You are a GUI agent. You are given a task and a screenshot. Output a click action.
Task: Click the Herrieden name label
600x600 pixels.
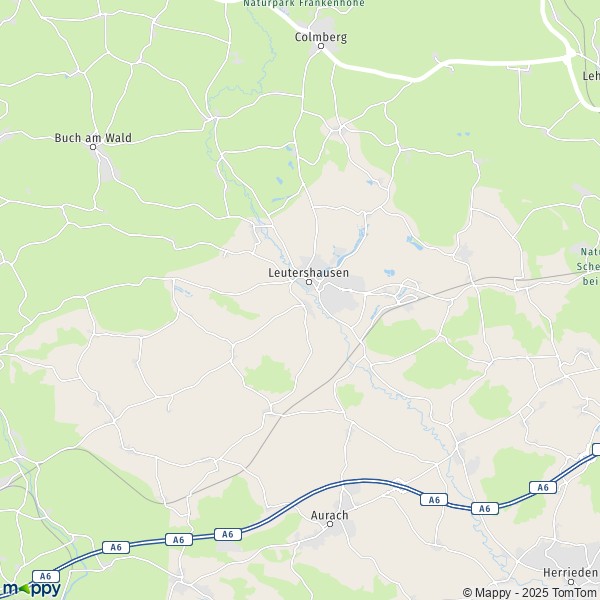tap(571, 573)
